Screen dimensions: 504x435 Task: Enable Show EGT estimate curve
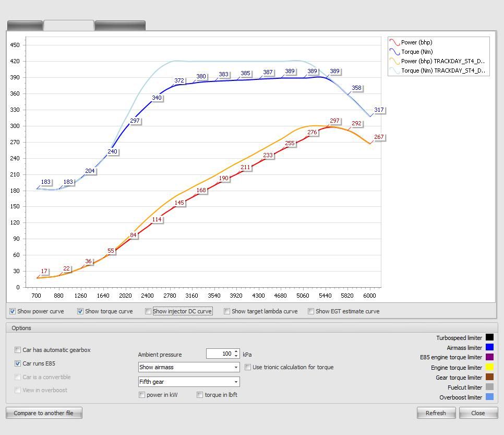(311, 311)
